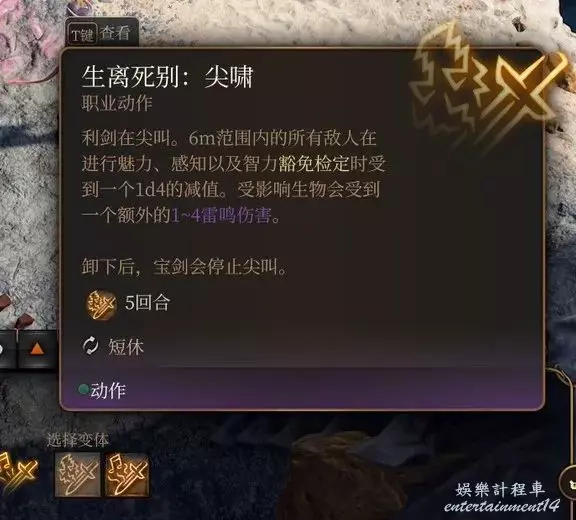The image size is (576, 520).
Task: Click the short rest recharge arrows icon
Action: pos(90,346)
